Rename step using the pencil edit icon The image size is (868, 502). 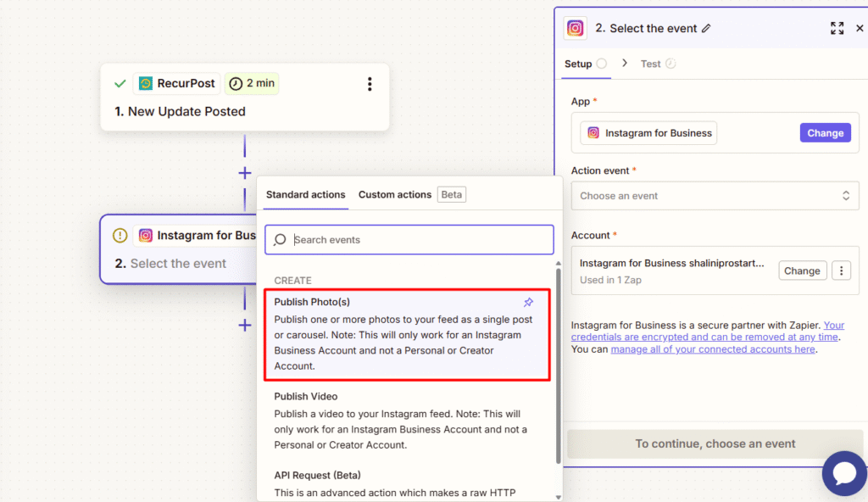706,28
